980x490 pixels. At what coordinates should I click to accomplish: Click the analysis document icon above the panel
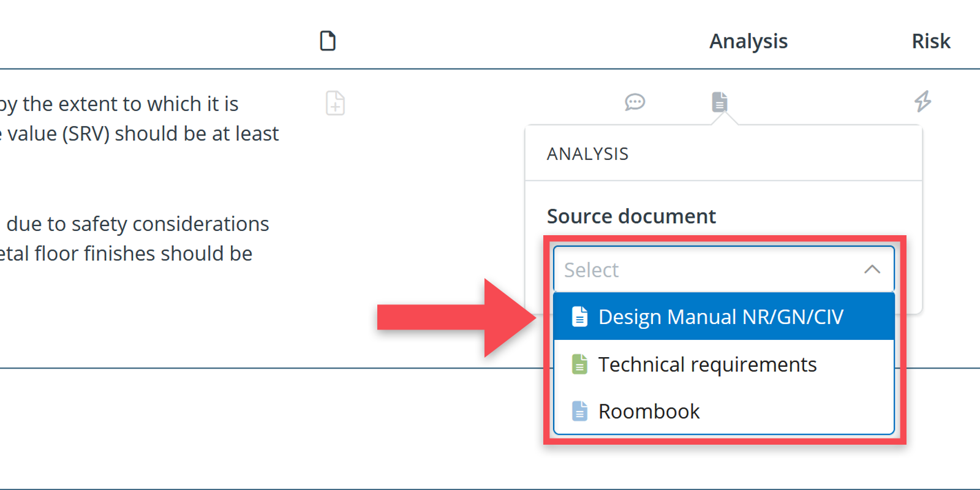(x=720, y=102)
